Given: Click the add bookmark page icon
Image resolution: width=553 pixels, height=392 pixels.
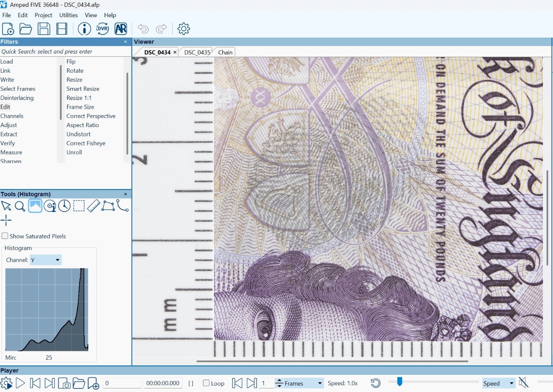Looking at the screenshot, I should (x=93, y=384).
